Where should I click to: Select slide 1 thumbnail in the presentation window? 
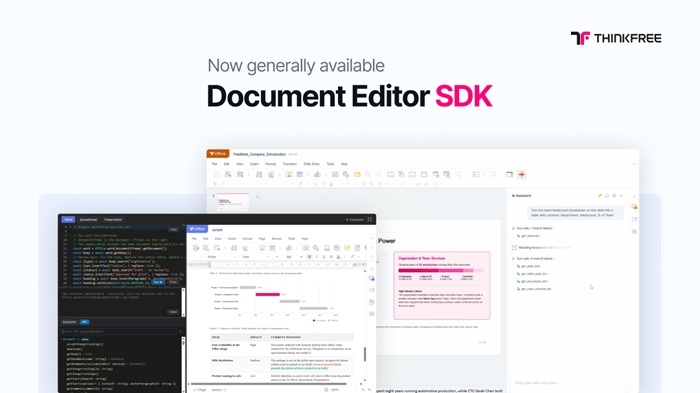233,202
